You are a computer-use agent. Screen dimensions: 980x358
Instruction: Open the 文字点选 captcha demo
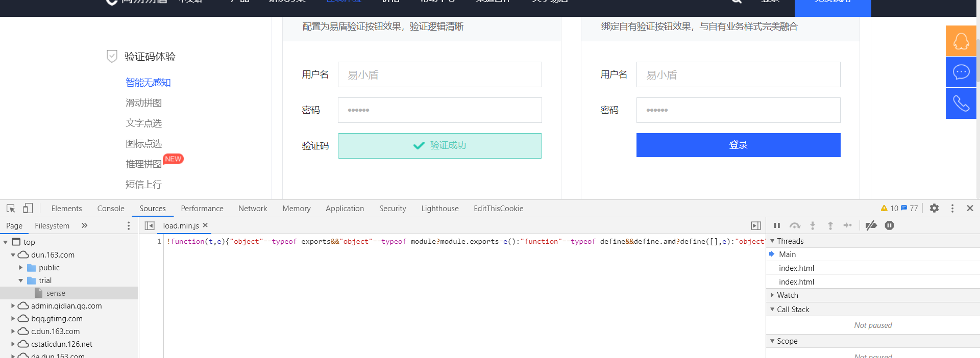coord(143,123)
